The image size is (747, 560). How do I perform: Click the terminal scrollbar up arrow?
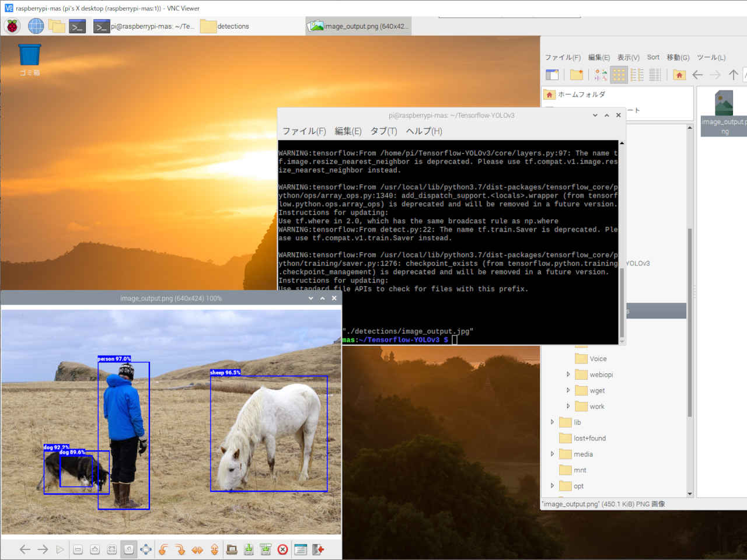[x=622, y=143]
